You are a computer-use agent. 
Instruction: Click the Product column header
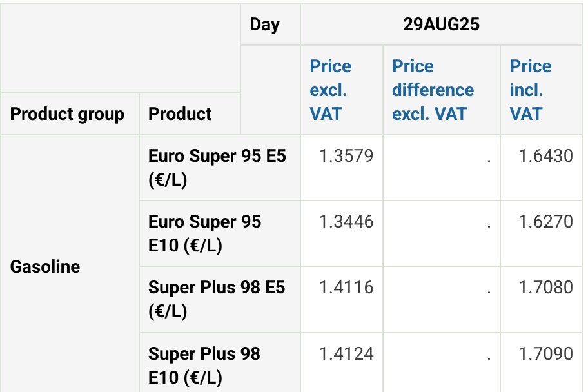point(180,114)
